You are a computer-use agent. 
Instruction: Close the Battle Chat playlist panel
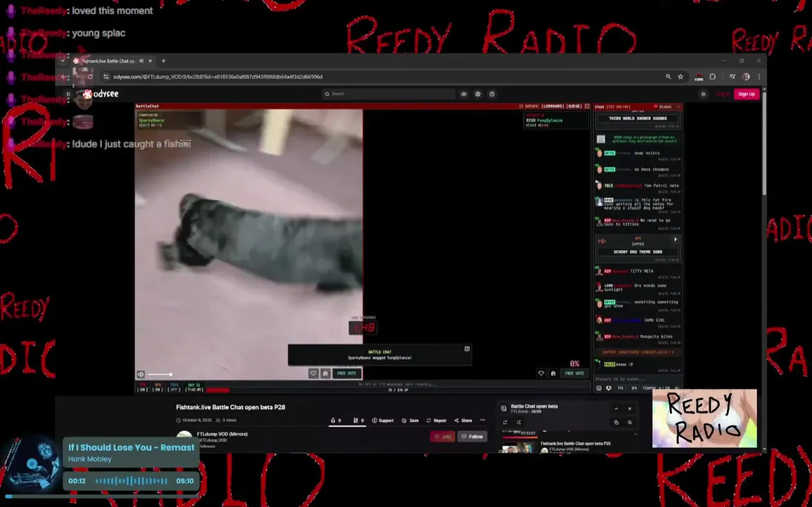coord(630,408)
